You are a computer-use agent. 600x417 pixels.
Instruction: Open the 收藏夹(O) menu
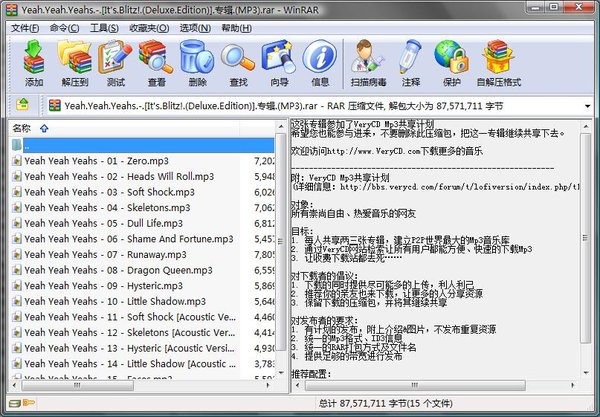[x=149, y=28]
